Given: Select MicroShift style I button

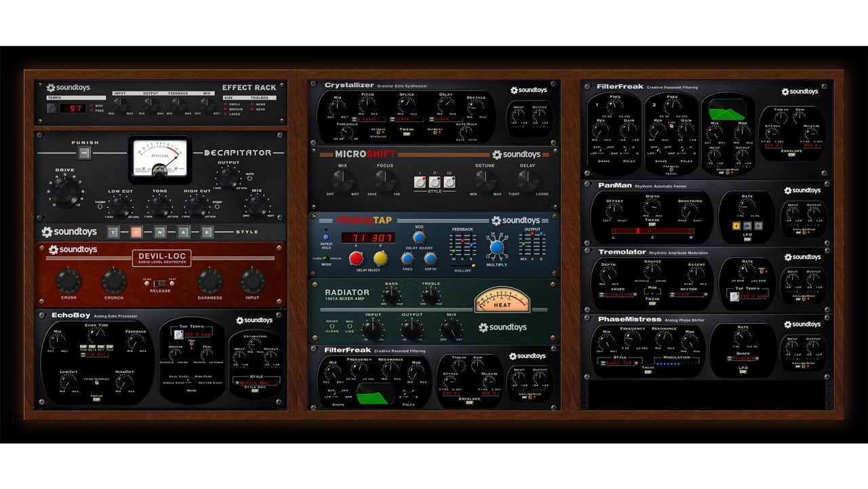Looking at the screenshot, I should (420, 182).
